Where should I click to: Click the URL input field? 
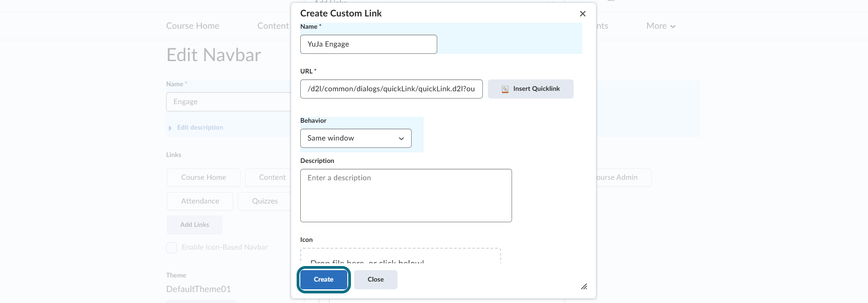[x=391, y=89]
